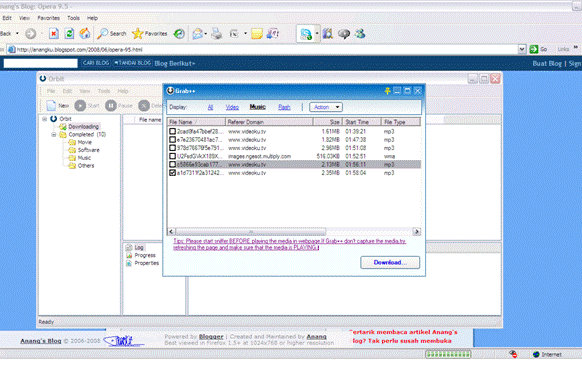
Task: Collapse the Completed tree node
Action: [53, 134]
